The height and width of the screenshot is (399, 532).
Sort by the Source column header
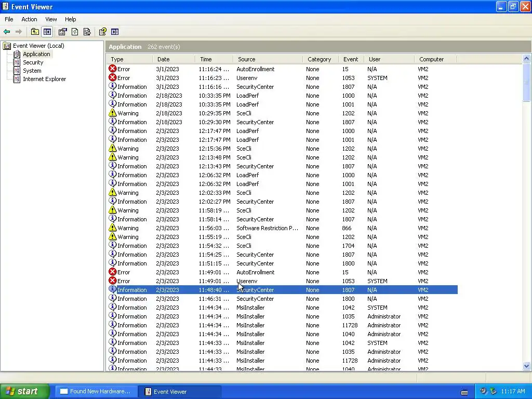(x=268, y=59)
